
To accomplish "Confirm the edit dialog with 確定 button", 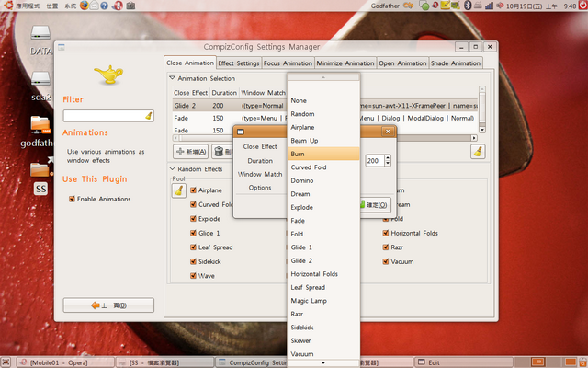I will 374,205.
